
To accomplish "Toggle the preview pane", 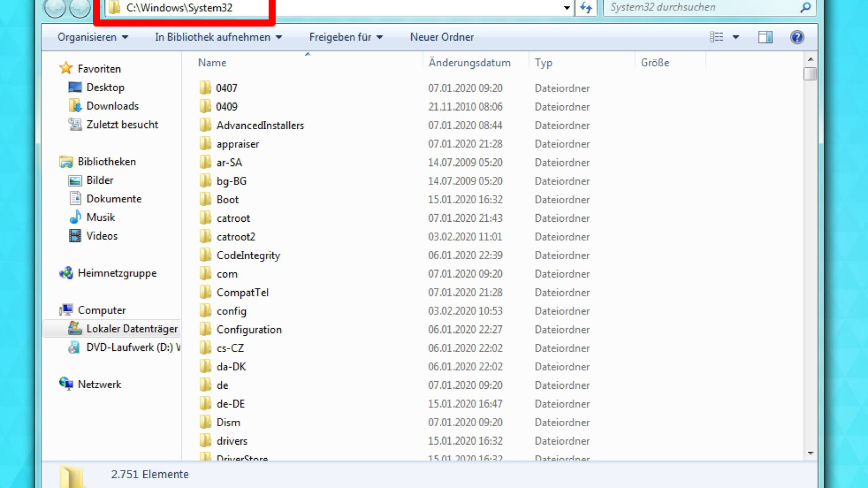I will 765,36.
